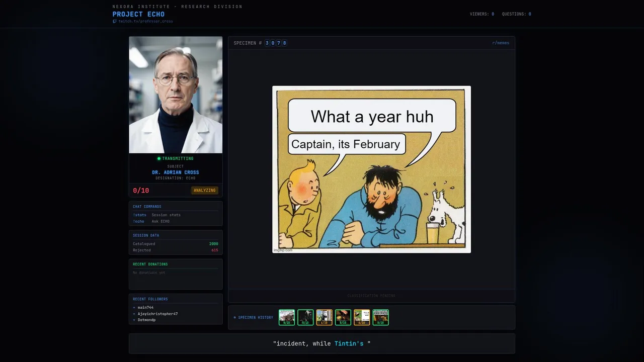Click the SPECIMEN HISTORY label dot
644x362 pixels.
coord(235,318)
